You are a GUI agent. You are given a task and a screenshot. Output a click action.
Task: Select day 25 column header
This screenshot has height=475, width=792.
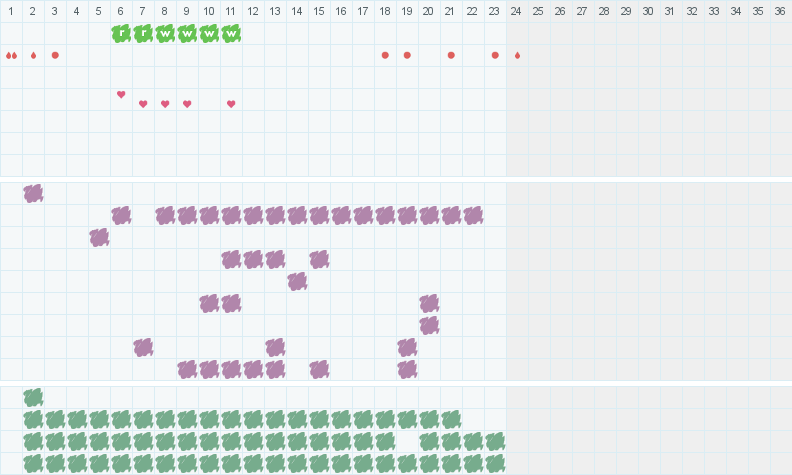pyautogui.click(x=539, y=11)
